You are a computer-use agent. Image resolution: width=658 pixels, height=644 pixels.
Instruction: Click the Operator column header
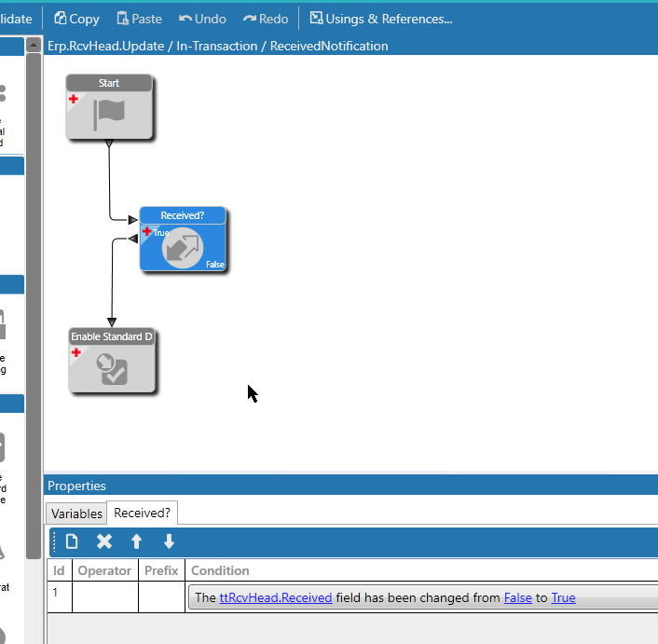click(x=105, y=570)
